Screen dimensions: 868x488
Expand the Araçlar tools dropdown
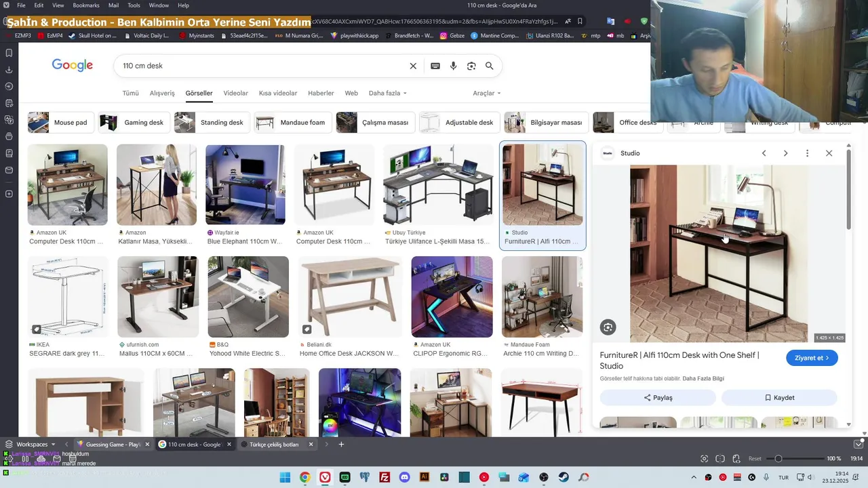(486, 93)
